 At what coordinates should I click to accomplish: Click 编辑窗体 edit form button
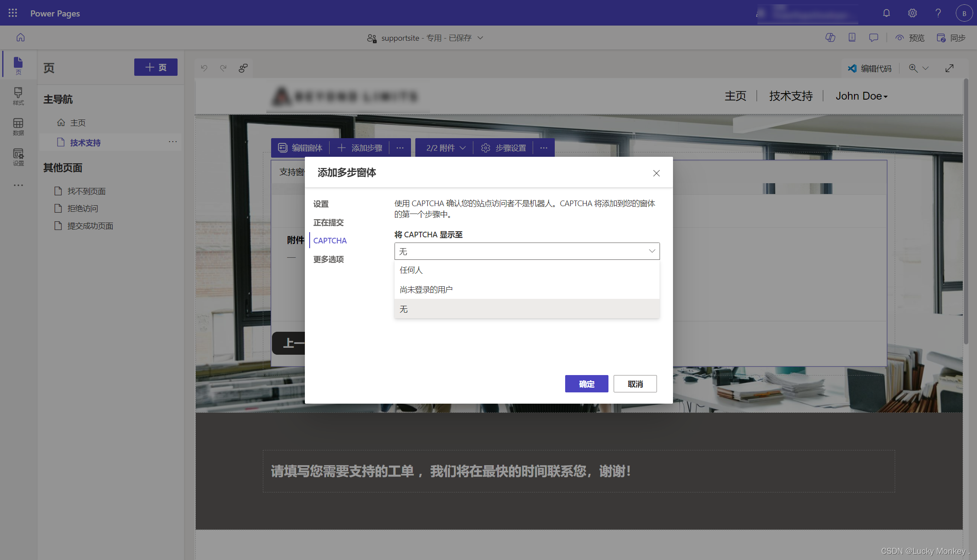click(x=300, y=148)
